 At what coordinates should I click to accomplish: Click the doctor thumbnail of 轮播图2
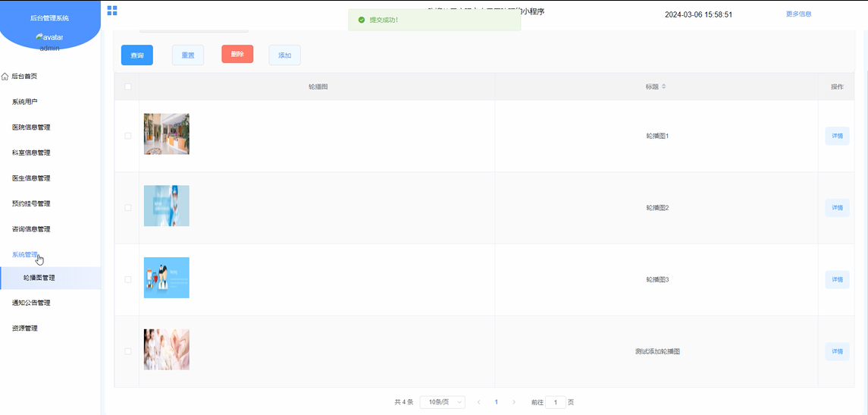point(167,206)
